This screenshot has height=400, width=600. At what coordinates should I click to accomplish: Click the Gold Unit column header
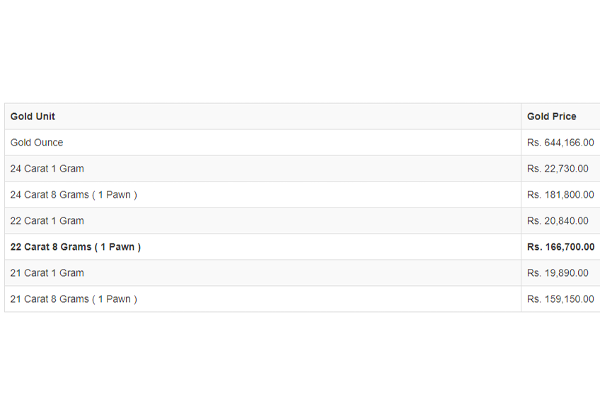[x=33, y=117]
